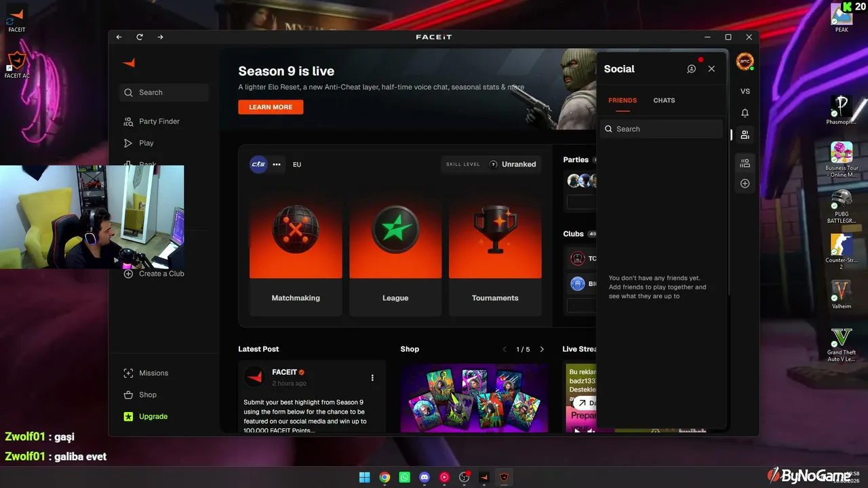Open the Tournaments card

(x=495, y=257)
